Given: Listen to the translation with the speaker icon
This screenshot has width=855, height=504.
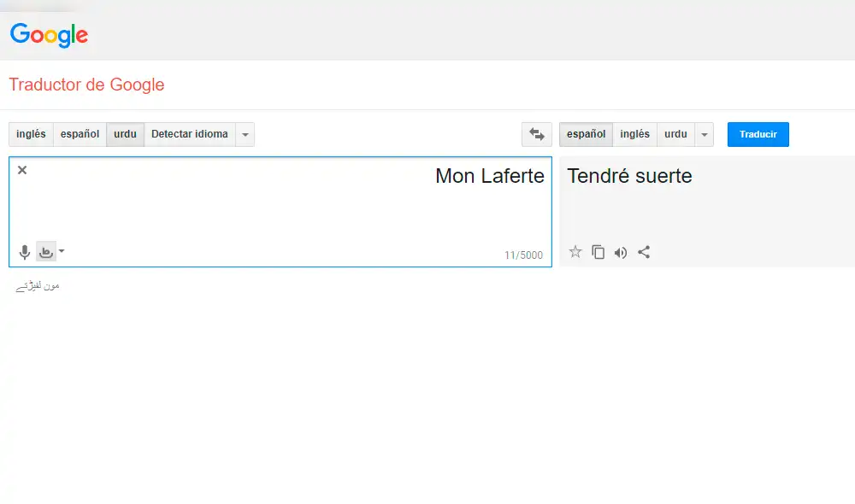Looking at the screenshot, I should pos(621,251).
